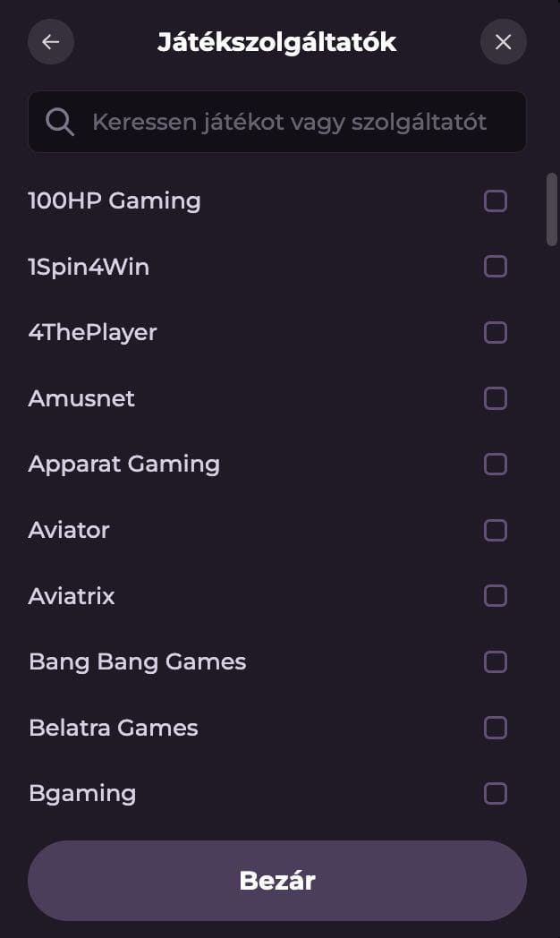The image size is (560, 938).
Task: Choose the Amusnet provider label
Action: pyautogui.click(x=81, y=398)
